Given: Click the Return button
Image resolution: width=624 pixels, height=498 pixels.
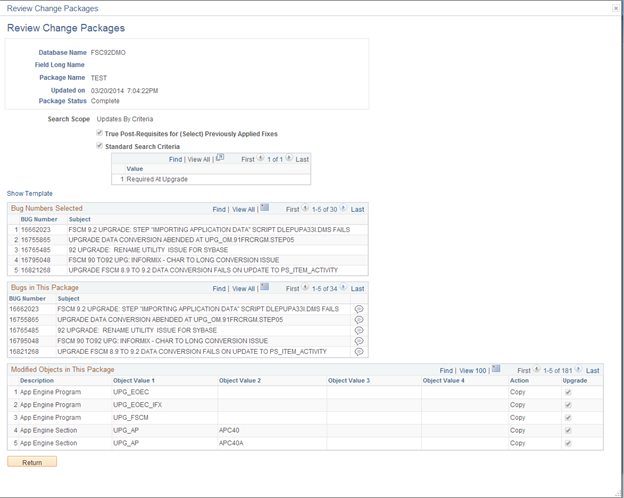Looking at the screenshot, I should 32,462.
